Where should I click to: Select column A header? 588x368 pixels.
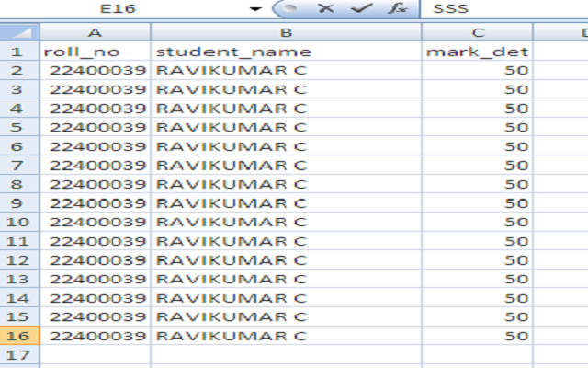[96, 32]
